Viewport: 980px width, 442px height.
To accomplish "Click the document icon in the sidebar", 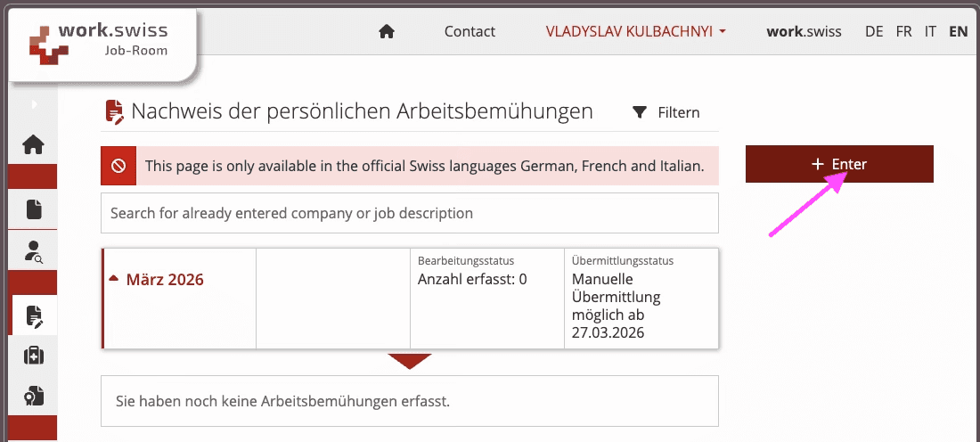I will coord(33,209).
